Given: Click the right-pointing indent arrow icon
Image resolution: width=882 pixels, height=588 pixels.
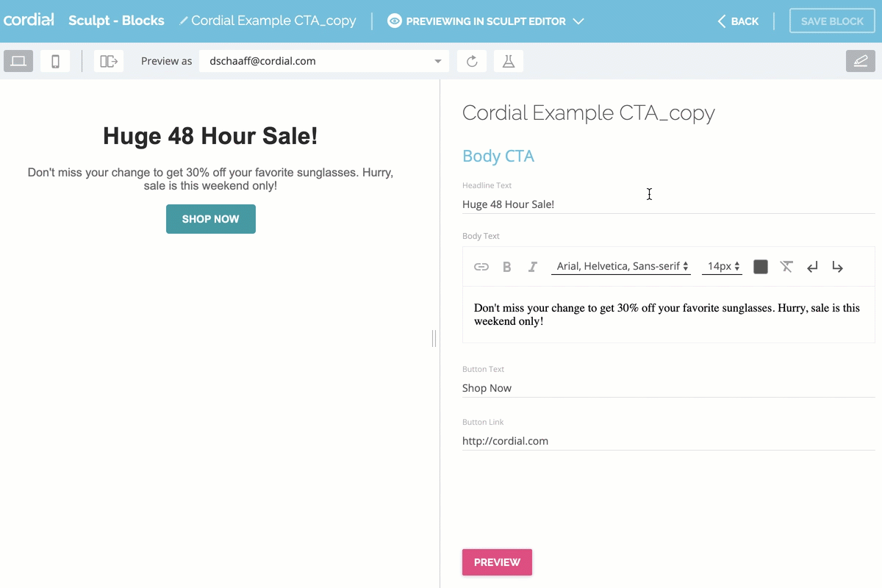Looking at the screenshot, I should pyautogui.click(x=837, y=267).
